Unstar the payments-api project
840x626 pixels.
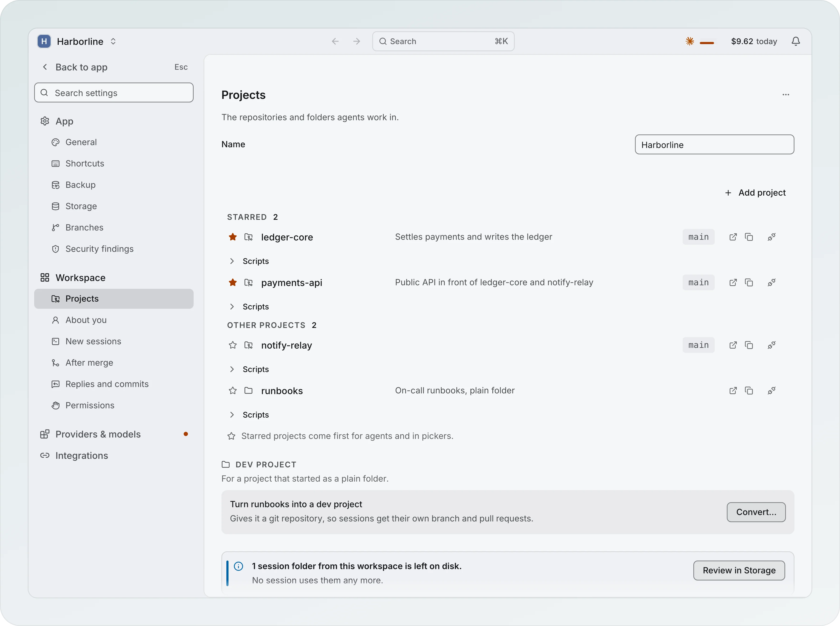(x=233, y=283)
